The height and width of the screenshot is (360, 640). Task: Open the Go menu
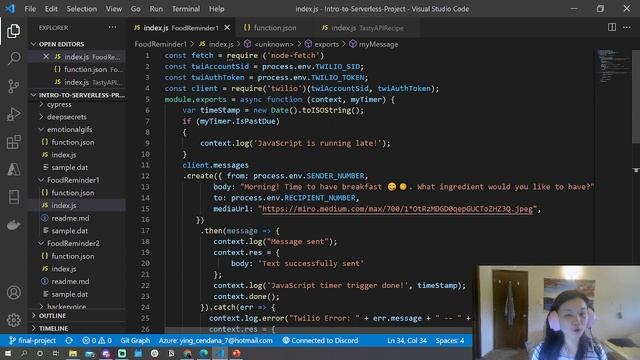click(x=136, y=9)
